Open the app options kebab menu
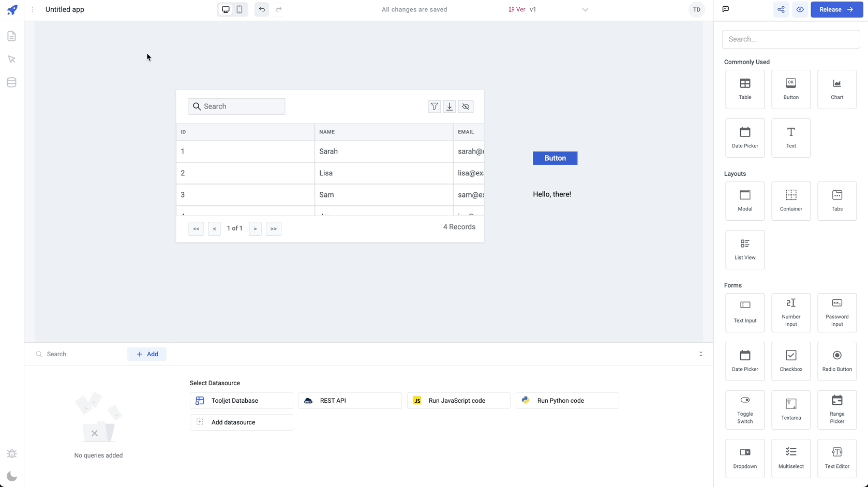The width and height of the screenshot is (868, 487). tap(33, 9)
